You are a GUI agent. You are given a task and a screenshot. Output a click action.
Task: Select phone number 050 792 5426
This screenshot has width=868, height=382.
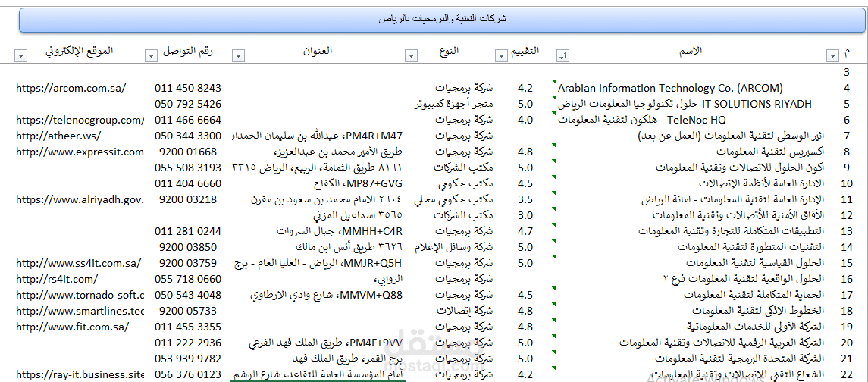188,104
